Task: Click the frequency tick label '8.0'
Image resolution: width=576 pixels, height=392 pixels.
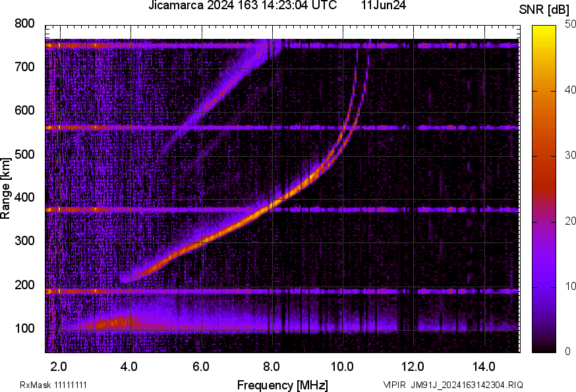Action: tap(271, 367)
